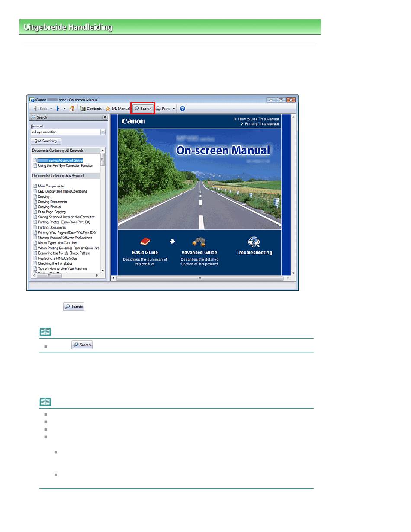This screenshot has height=532, width=411.
Task: Click the Help question mark icon
Action: point(183,109)
